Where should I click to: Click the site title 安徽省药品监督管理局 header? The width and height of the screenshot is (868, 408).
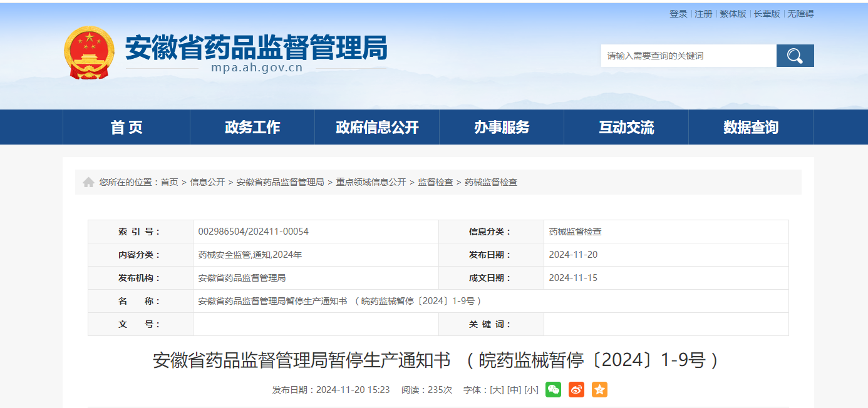point(256,47)
